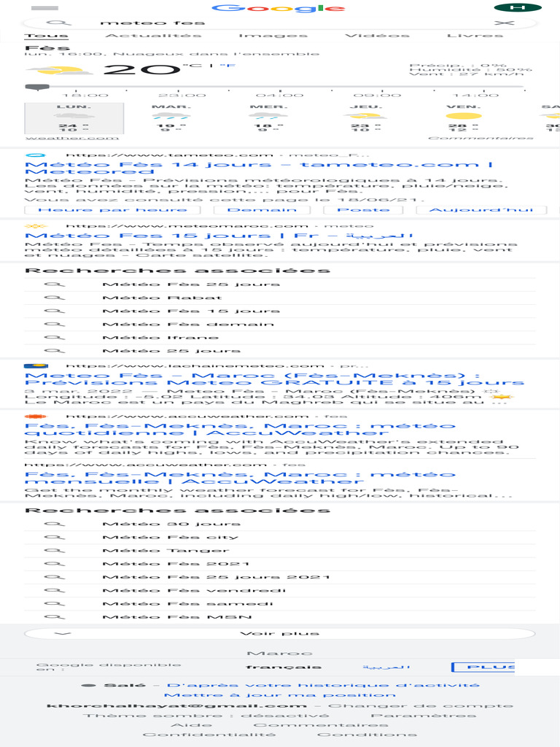Switch temperature unit to °F
560x747 pixels.
(227, 65)
